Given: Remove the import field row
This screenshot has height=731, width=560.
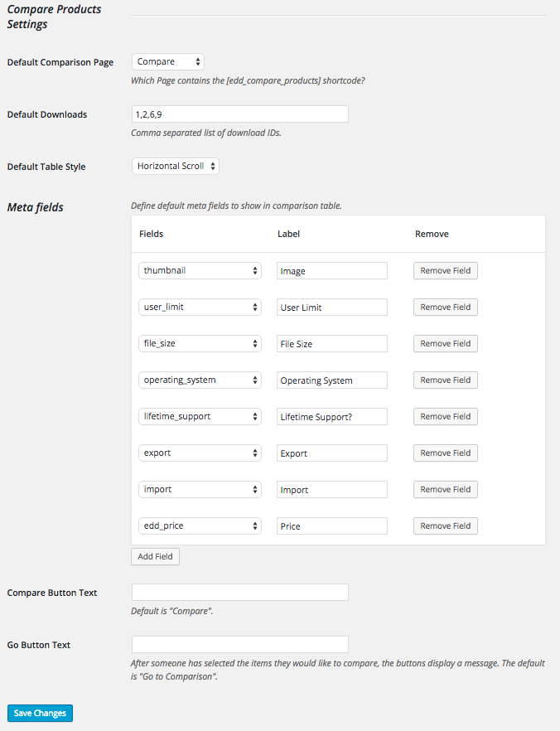Looking at the screenshot, I should pyautogui.click(x=446, y=489).
